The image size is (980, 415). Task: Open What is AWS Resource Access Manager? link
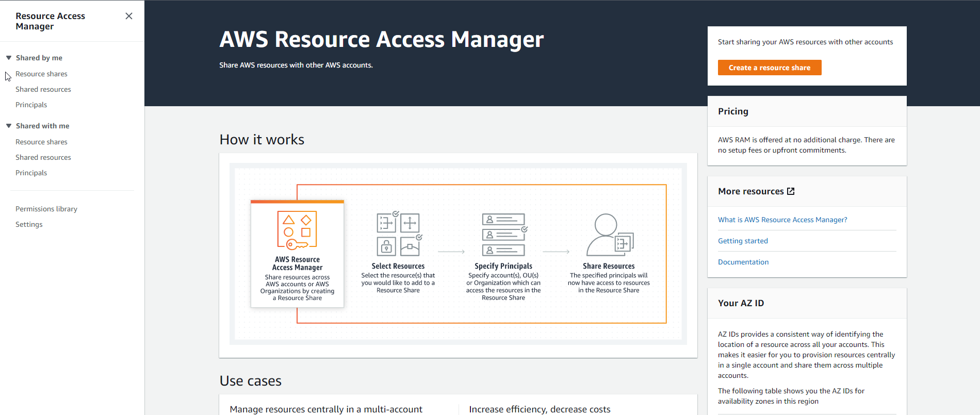[x=782, y=220]
